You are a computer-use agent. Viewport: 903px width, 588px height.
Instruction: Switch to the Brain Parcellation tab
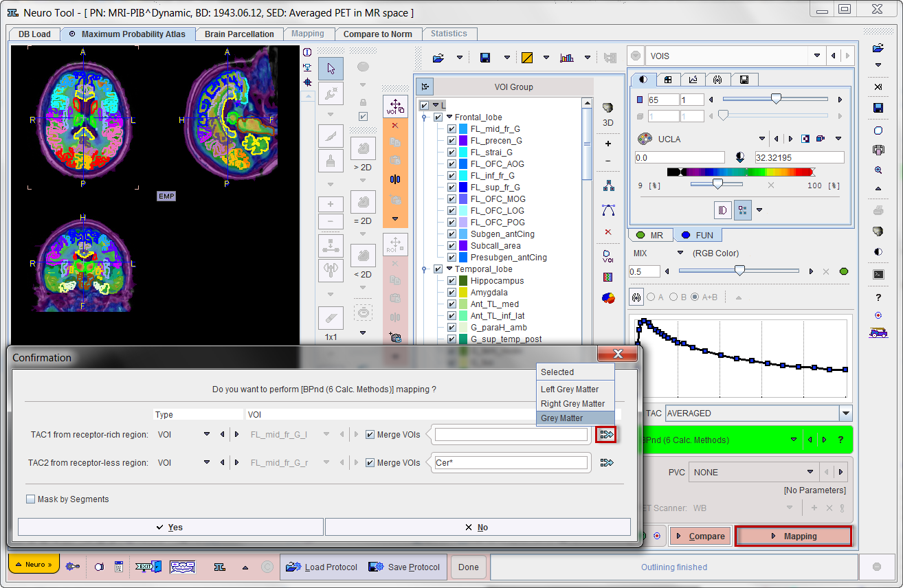coord(239,34)
